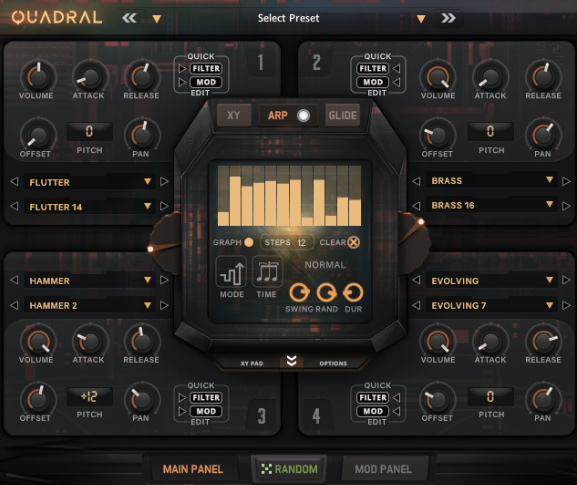Select next FLUTTER category right arrow
Screen dimensions: 577x485
pyautogui.click(x=164, y=181)
